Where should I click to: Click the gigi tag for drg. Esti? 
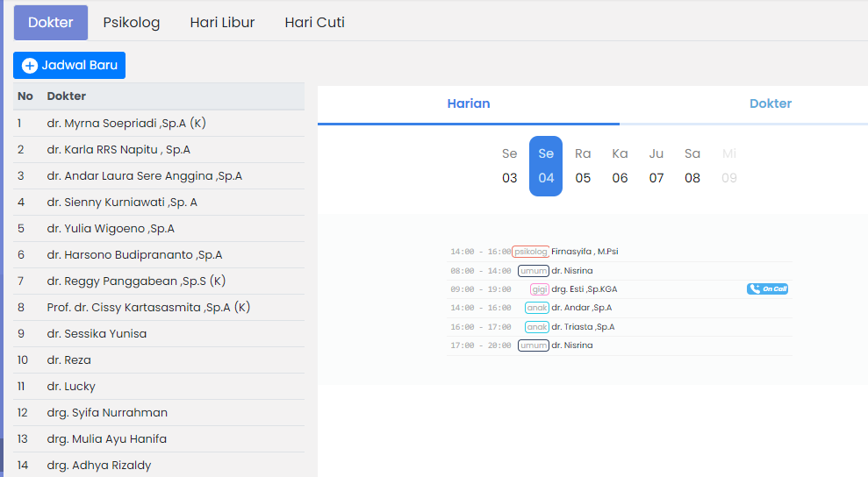click(539, 289)
